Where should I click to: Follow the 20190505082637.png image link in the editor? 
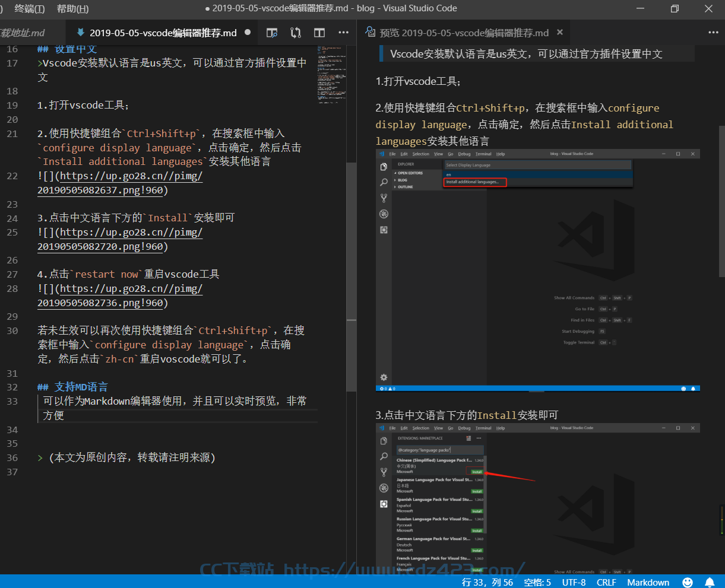tap(120, 183)
